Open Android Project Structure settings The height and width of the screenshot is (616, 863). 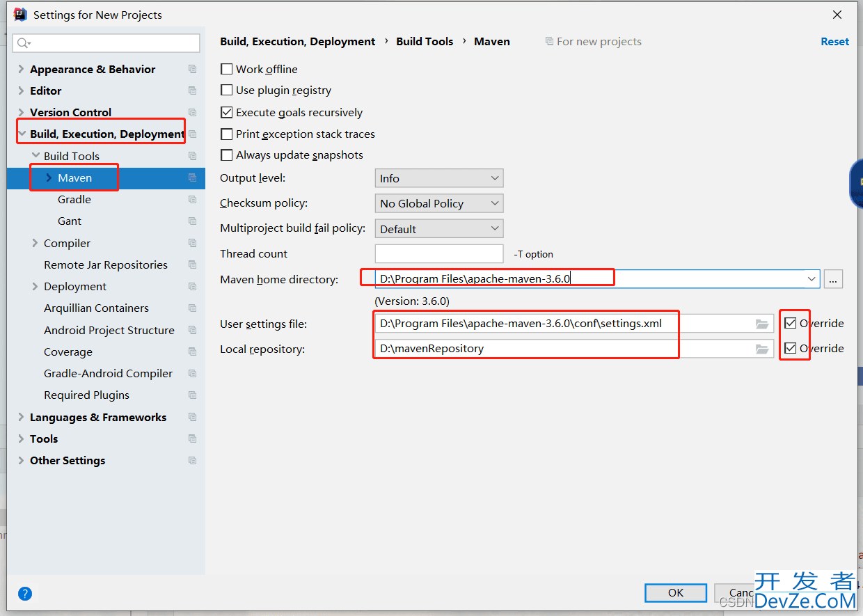109,331
